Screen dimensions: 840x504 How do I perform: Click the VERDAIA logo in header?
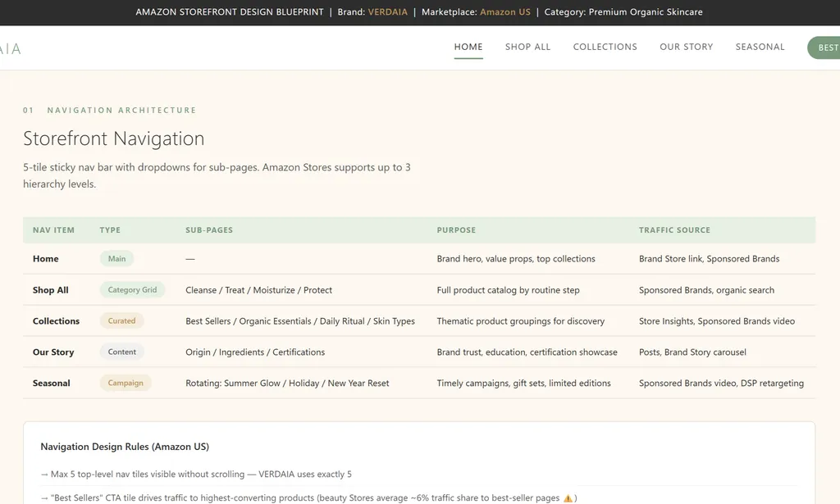pyautogui.click(x=10, y=49)
